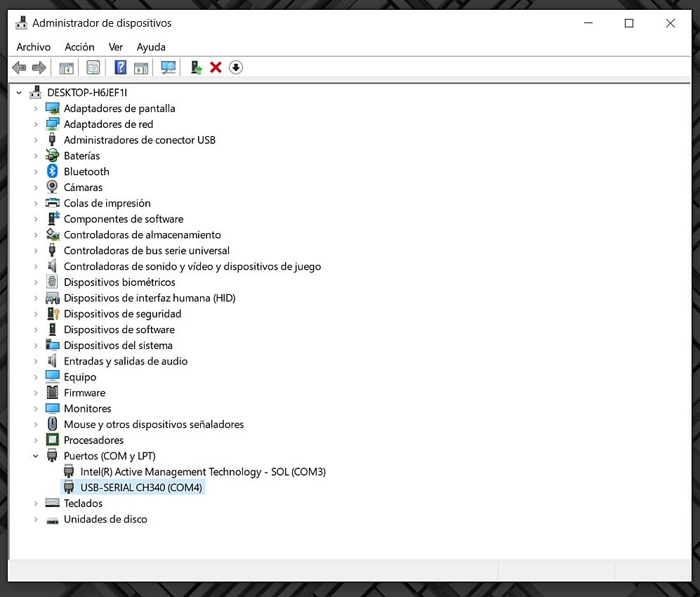
Task: Click the Forward navigation arrow in the toolbar
Action: click(40, 67)
